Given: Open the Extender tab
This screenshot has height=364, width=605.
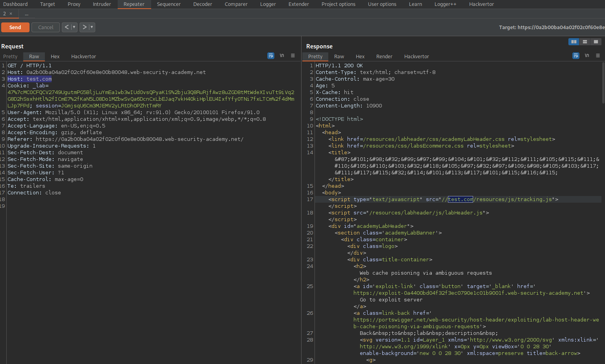Looking at the screenshot, I should point(299,4).
